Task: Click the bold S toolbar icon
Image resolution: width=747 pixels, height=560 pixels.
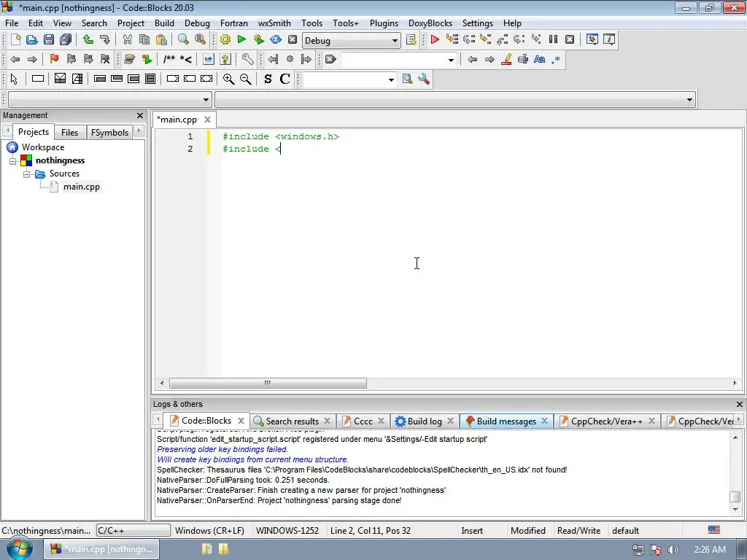Action: click(268, 79)
